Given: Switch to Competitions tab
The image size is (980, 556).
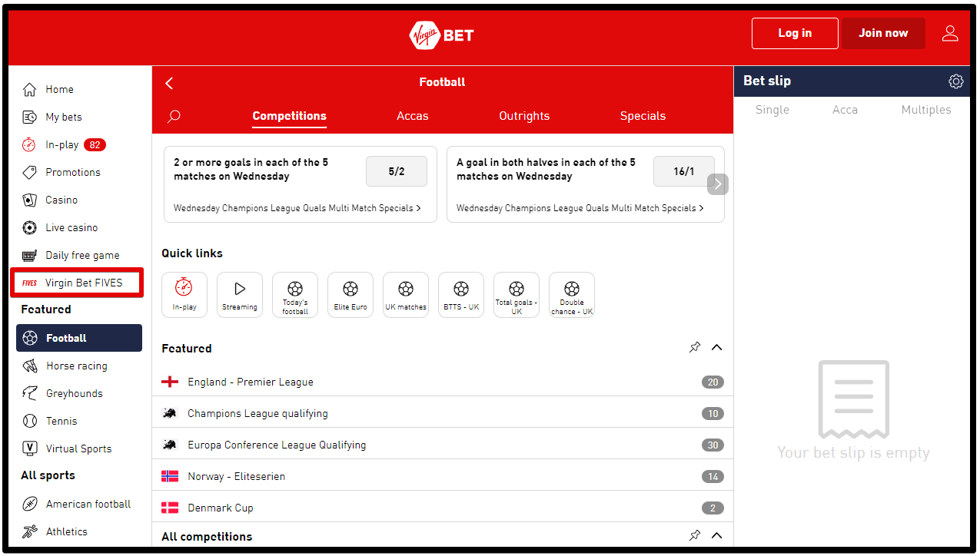Looking at the screenshot, I should [290, 117].
